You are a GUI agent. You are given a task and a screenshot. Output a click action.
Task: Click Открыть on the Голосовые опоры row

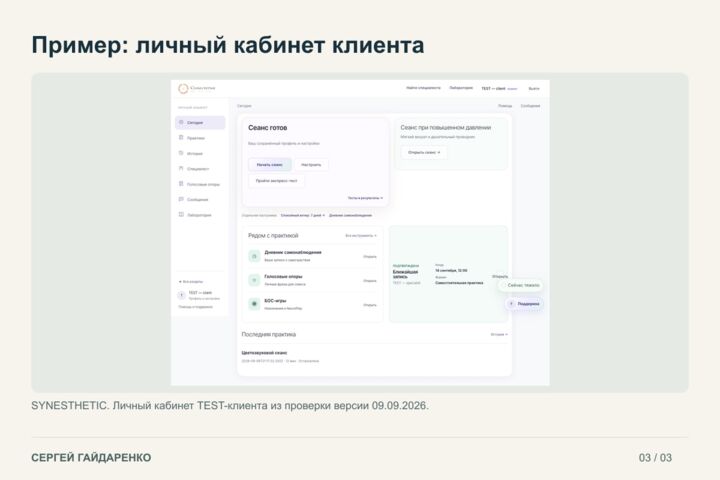click(370, 281)
